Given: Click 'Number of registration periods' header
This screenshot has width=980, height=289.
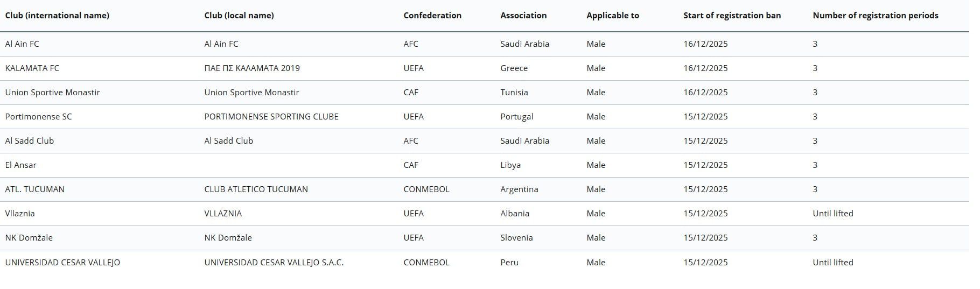Looking at the screenshot, I should (875, 16).
